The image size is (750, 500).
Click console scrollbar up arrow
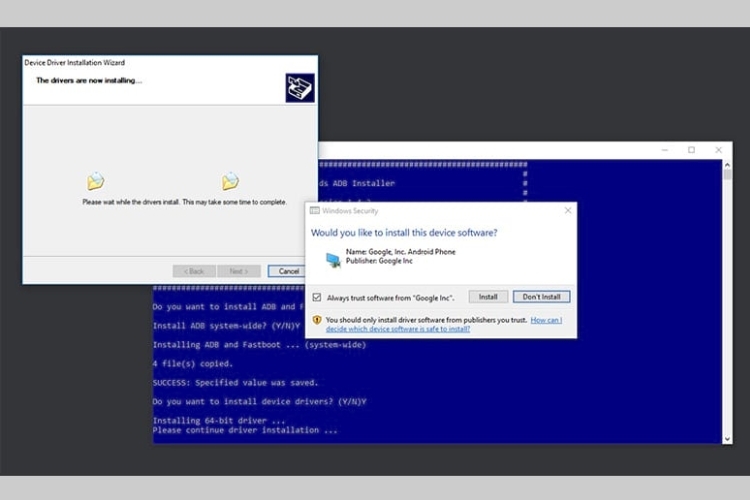[727, 165]
